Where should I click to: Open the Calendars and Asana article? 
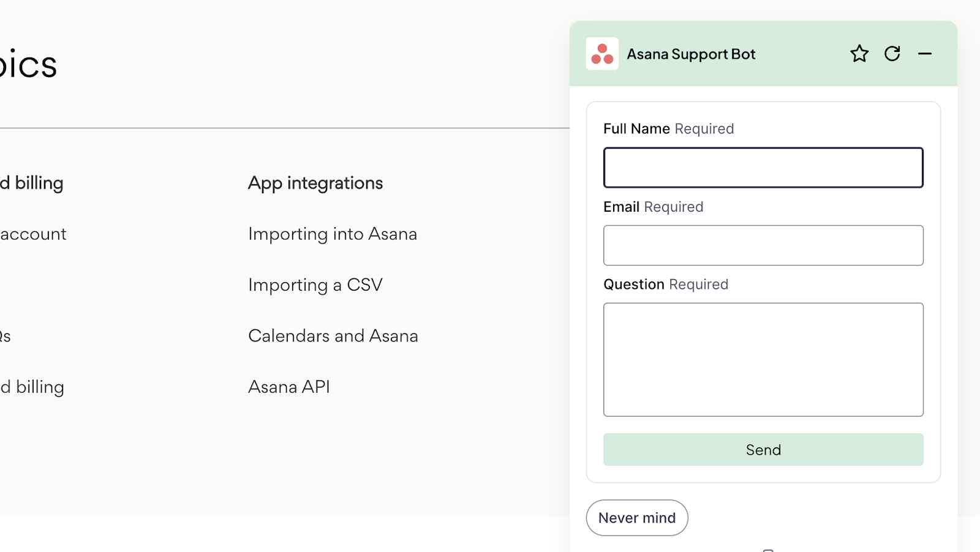(x=333, y=336)
